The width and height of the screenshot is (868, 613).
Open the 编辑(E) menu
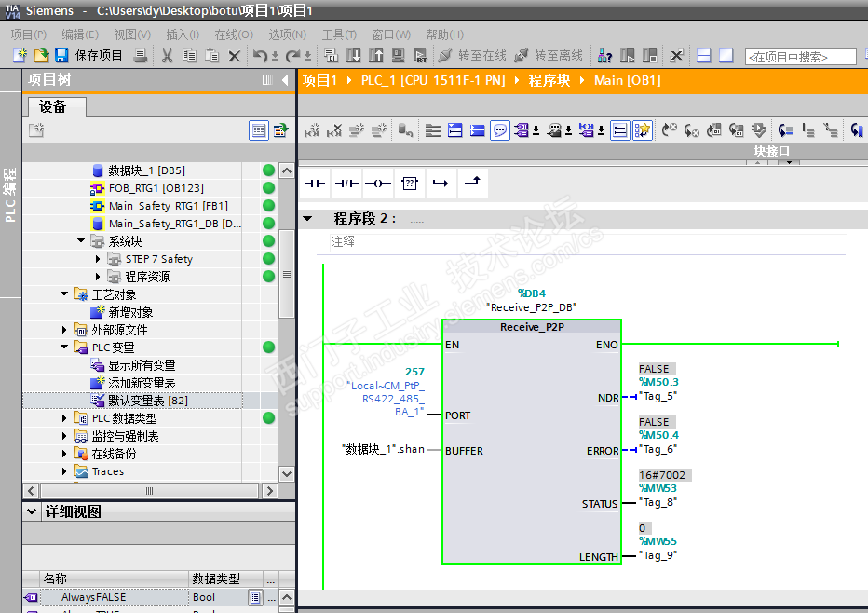[80, 34]
